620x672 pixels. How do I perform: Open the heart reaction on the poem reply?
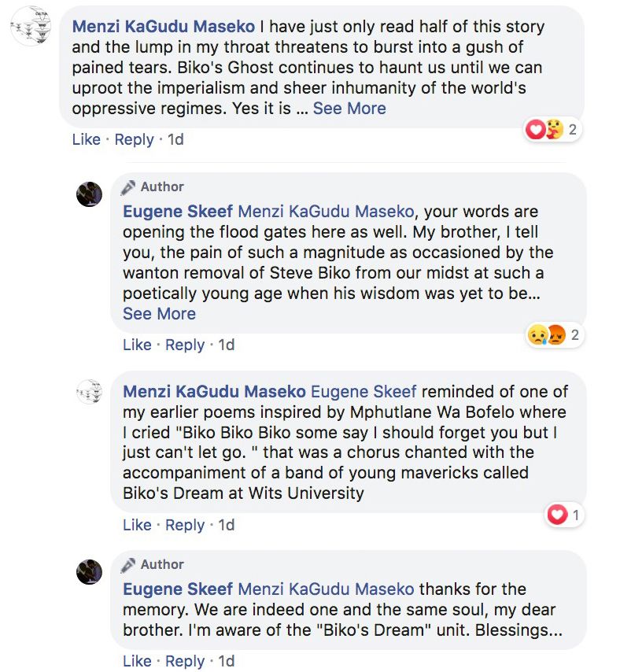563,515
